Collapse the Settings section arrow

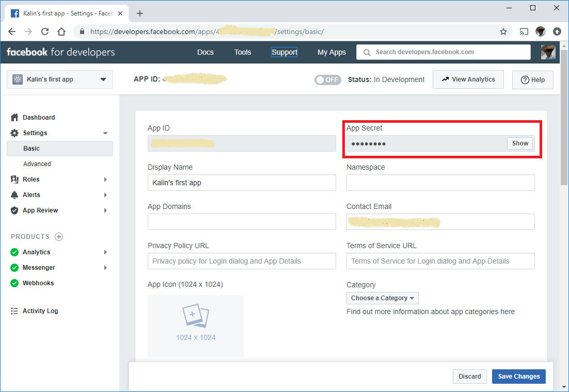point(105,133)
